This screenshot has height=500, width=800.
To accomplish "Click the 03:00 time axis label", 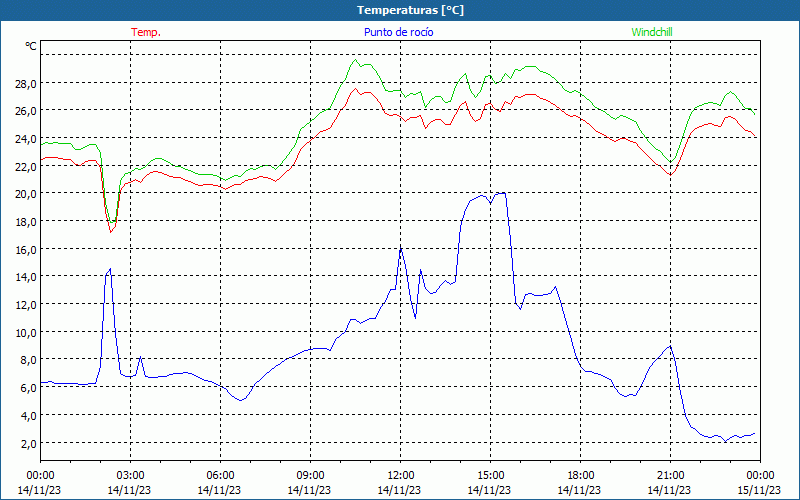I will point(130,476).
